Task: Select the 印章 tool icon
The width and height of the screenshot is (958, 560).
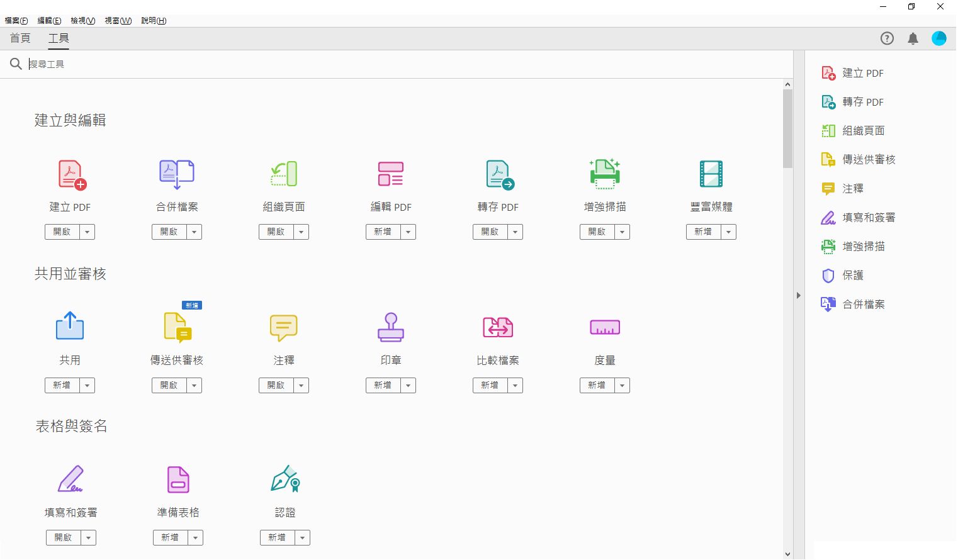Action: pyautogui.click(x=391, y=327)
